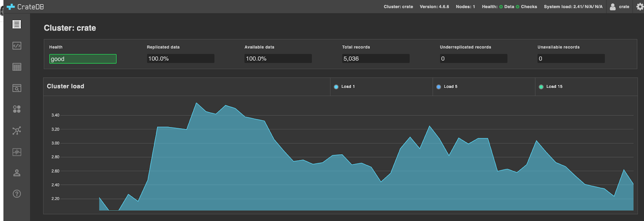Open the Cluster nodes icon
Image resolution: width=644 pixels, height=221 pixels.
pos(17,131)
